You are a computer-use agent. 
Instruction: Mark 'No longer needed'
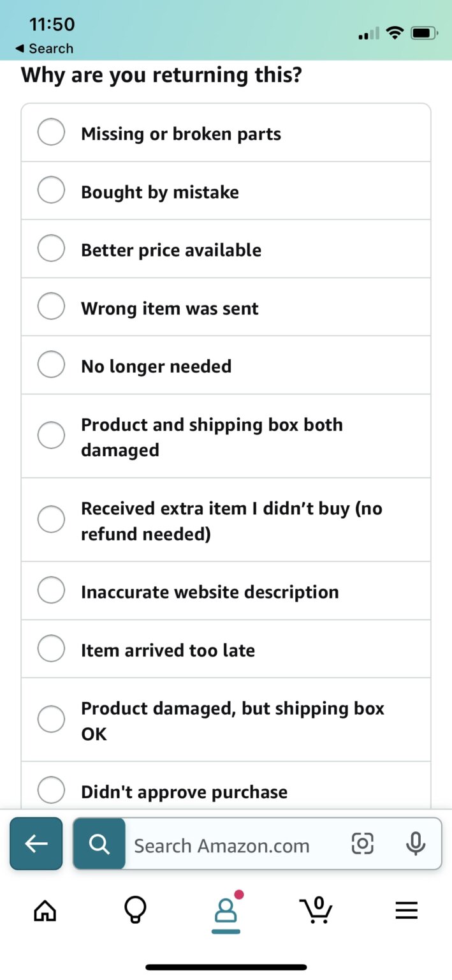[51, 364]
